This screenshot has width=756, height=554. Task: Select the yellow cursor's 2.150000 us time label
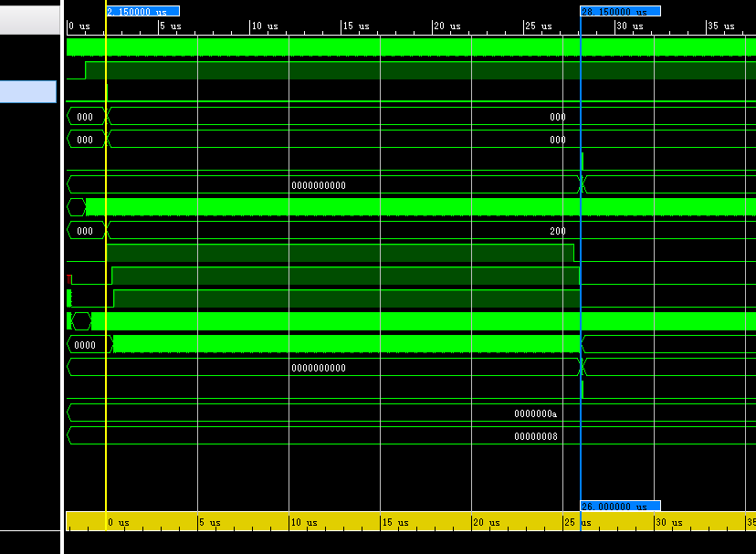142,11
